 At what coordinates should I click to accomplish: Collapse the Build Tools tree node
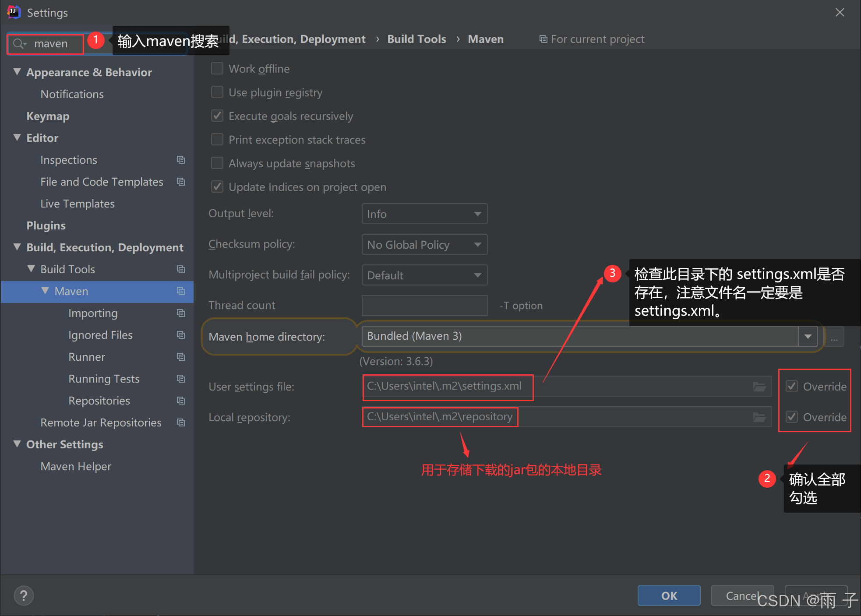[31, 269]
